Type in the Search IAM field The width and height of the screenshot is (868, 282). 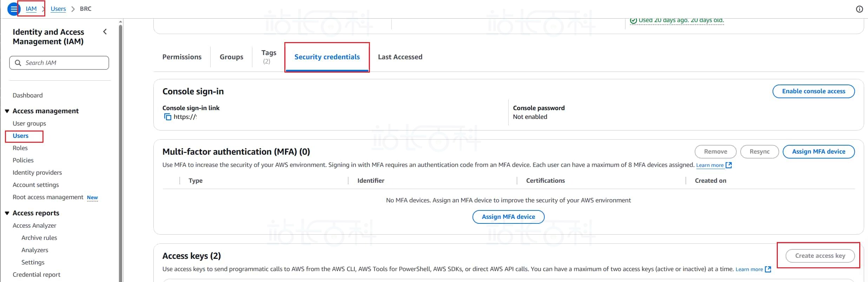click(65, 63)
